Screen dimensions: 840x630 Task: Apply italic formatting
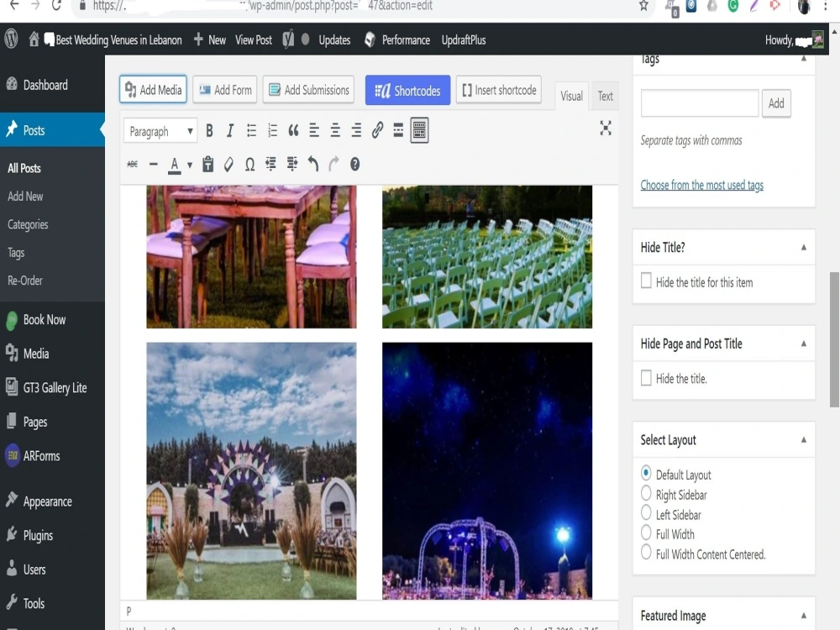[x=230, y=131]
